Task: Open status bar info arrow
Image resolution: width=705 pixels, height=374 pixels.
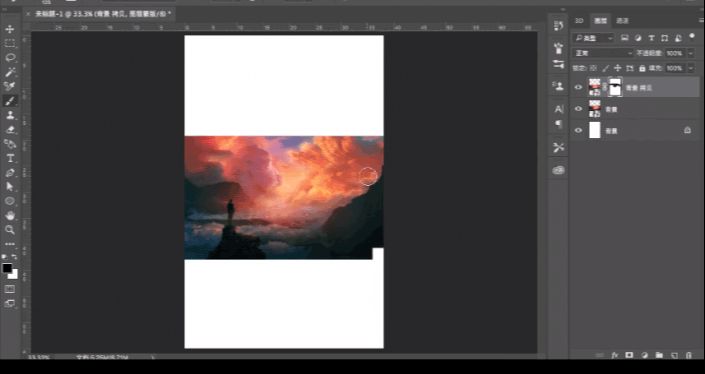Action: point(153,358)
